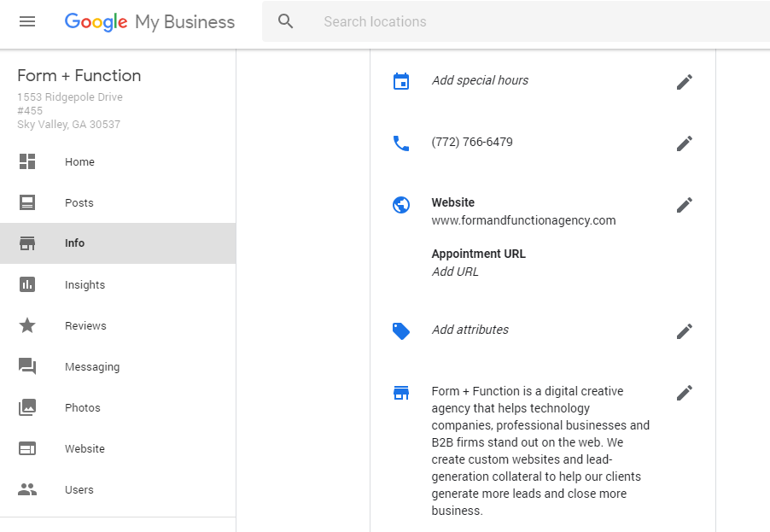Click the Reviews star icon

[27, 325]
